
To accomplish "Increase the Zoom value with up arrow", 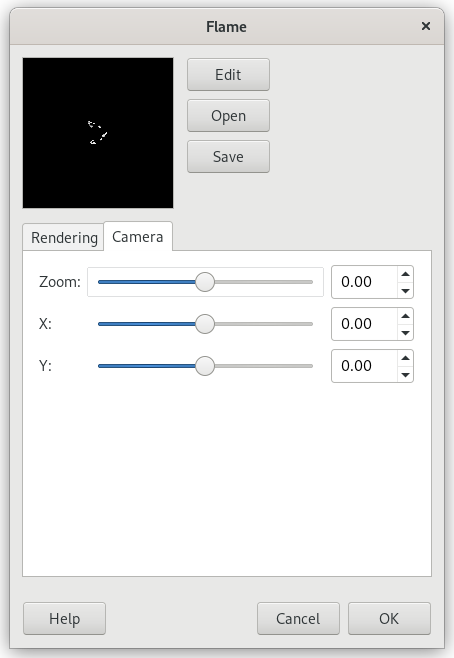I will click(405, 274).
